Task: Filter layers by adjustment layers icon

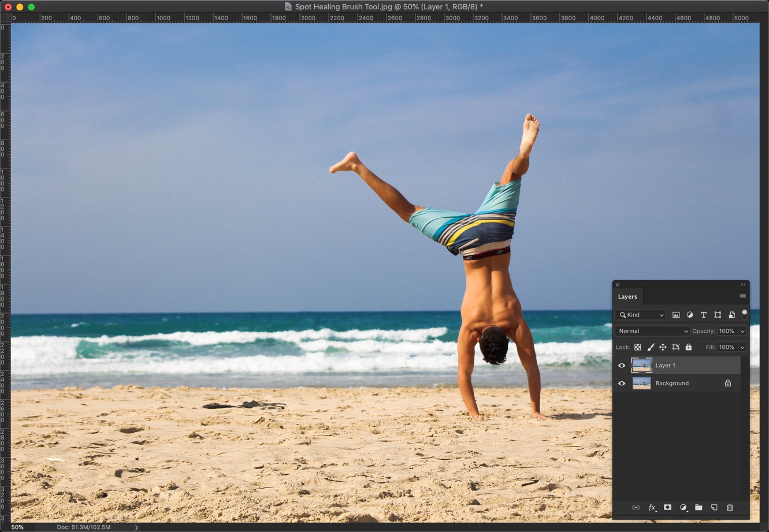Action: coord(690,315)
